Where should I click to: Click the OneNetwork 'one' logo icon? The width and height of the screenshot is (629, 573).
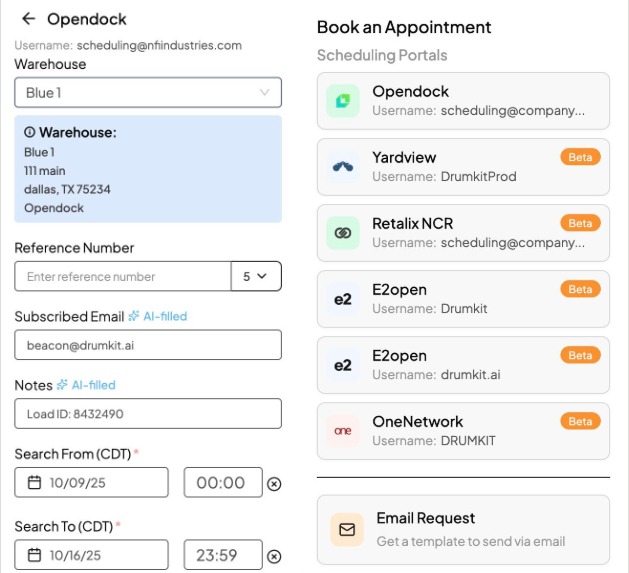[343, 431]
